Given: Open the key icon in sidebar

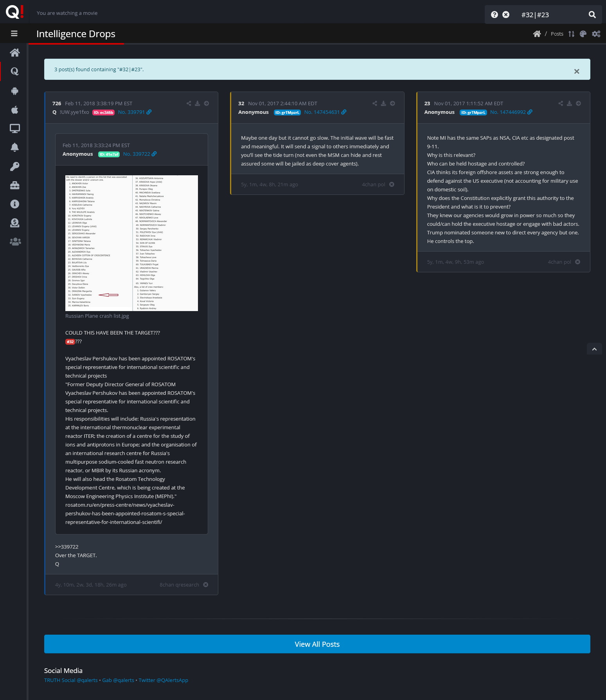Looking at the screenshot, I should [15, 166].
